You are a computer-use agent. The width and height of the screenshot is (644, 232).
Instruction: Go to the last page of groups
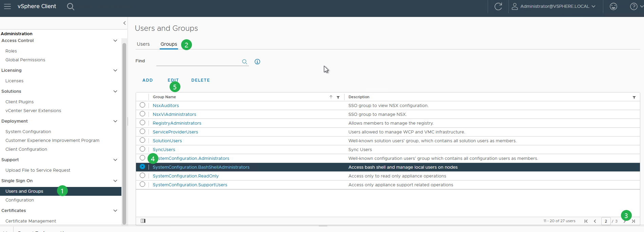click(633, 221)
